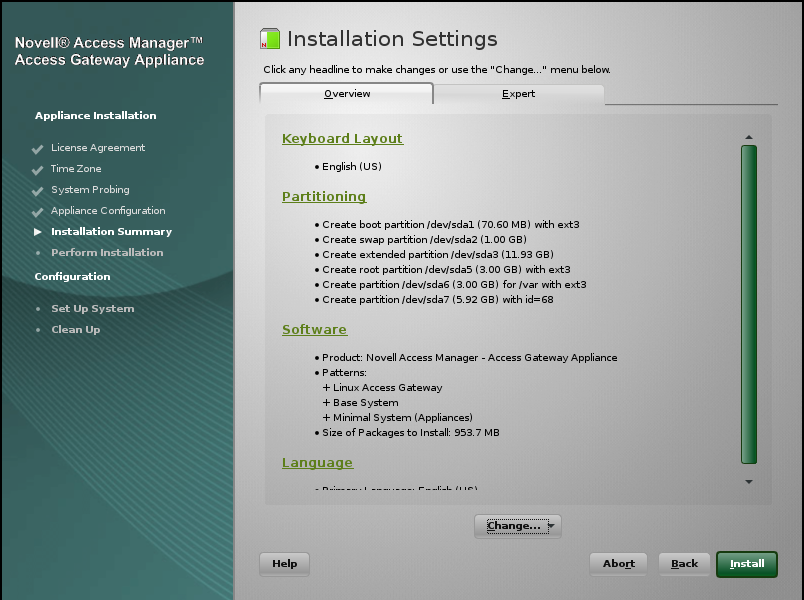Click the Help button
The width and height of the screenshot is (804, 600).
pos(285,564)
